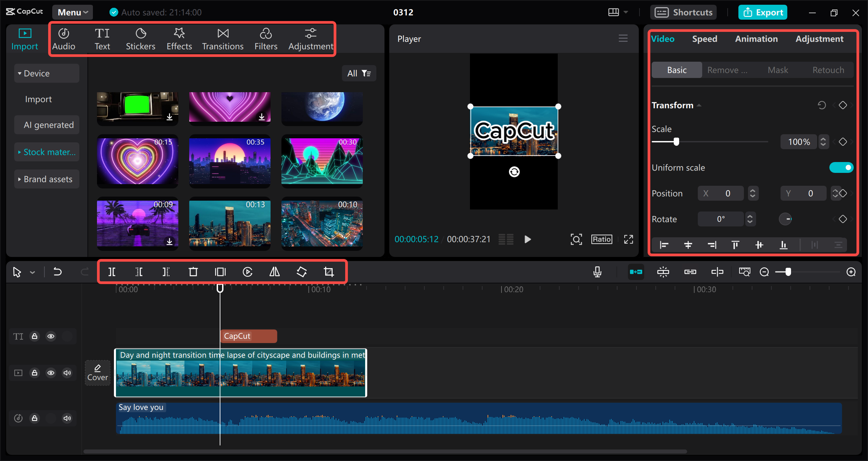This screenshot has height=461, width=868.
Task: Click the Mask tab in Video panel
Action: point(777,69)
